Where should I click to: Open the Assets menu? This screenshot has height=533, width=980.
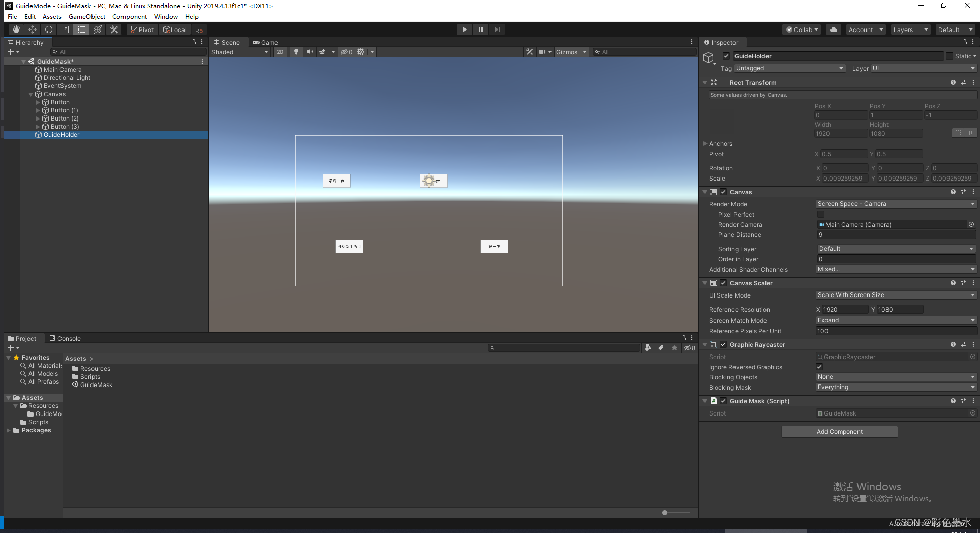pos(52,16)
